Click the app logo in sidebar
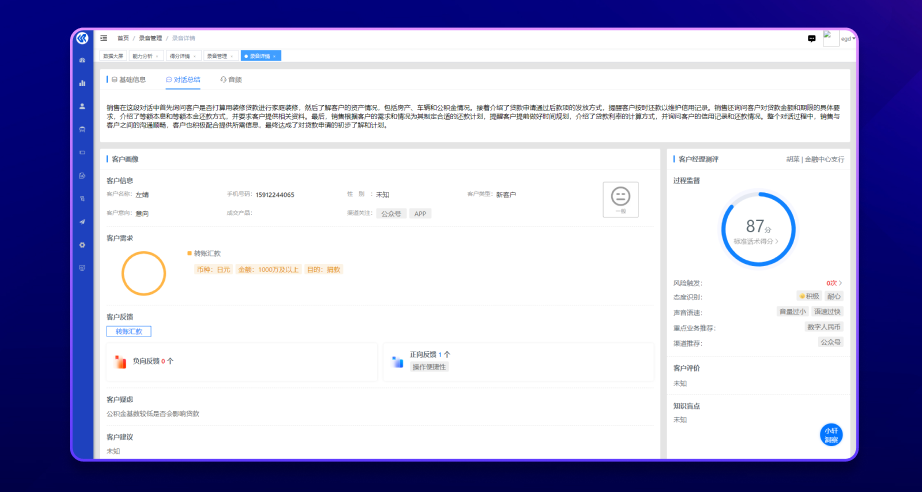Viewport: 922px width, 492px height. pyautogui.click(x=82, y=38)
